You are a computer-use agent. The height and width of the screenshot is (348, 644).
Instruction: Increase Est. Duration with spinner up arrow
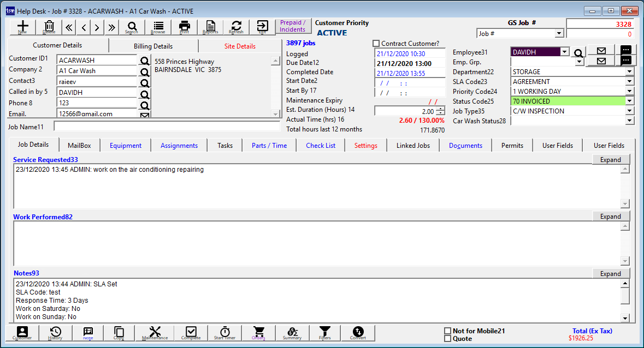pos(440,109)
